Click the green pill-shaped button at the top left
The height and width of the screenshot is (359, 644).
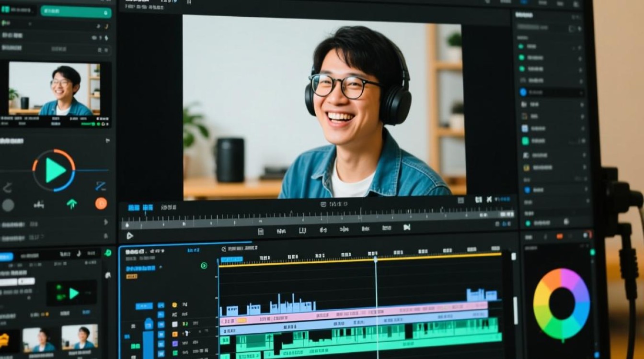click(76, 11)
